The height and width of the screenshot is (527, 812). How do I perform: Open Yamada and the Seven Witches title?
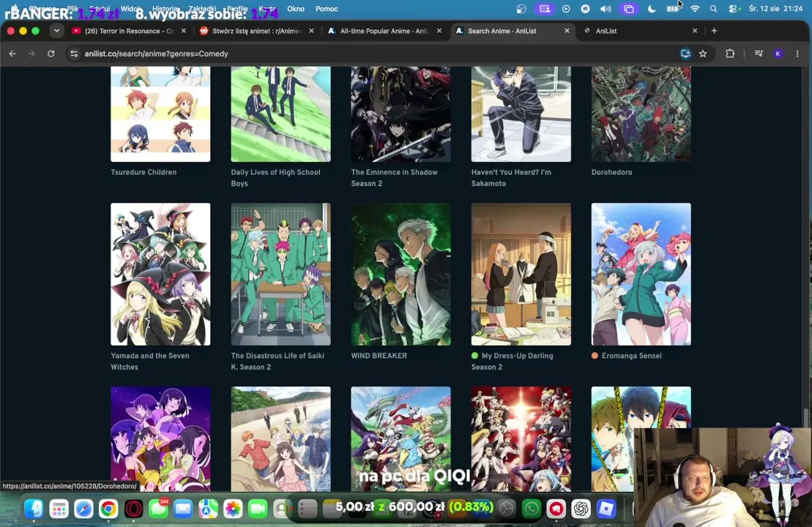point(149,362)
